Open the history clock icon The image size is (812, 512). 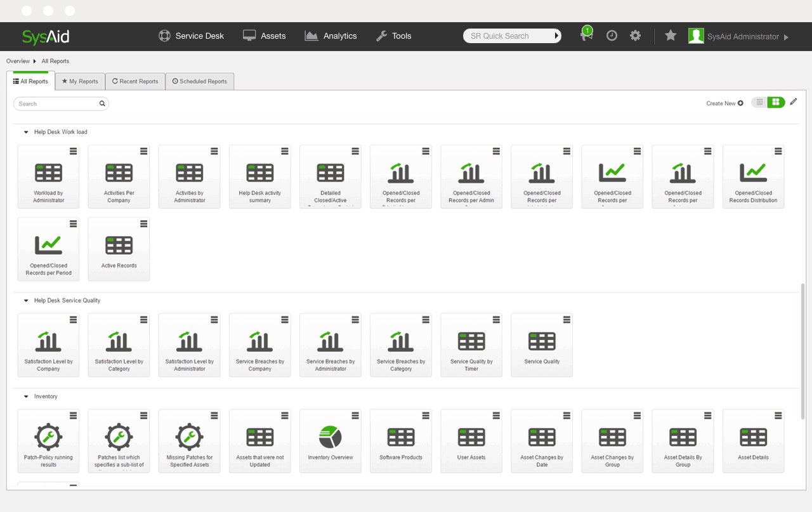tap(611, 36)
